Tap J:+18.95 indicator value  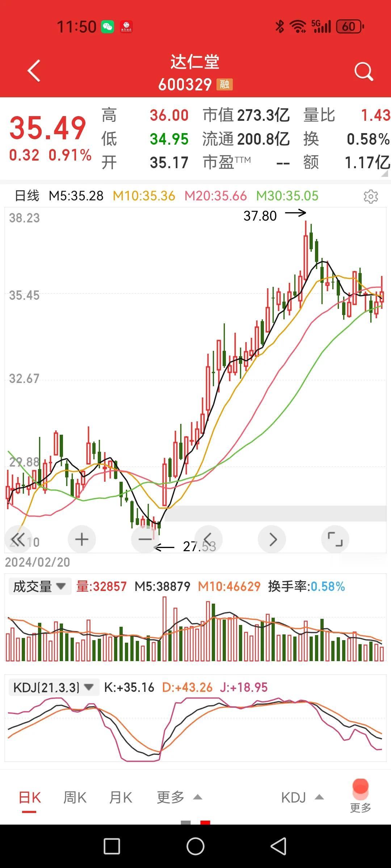pos(244,687)
